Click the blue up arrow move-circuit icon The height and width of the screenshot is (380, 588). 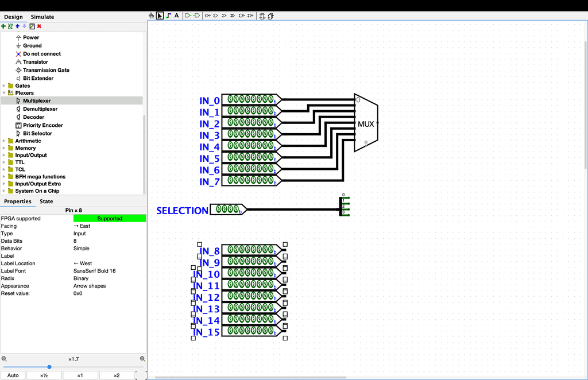17,26
